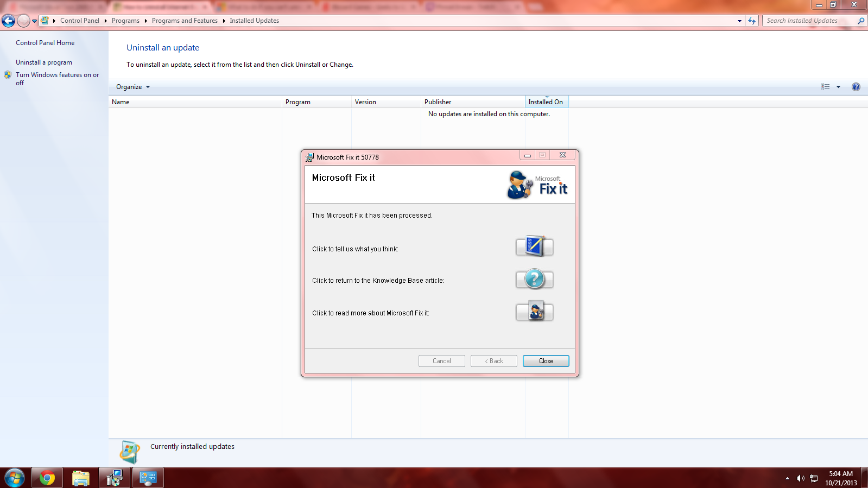Click the Search Installed Updates field
868x488 pixels.
[x=809, y=21]
